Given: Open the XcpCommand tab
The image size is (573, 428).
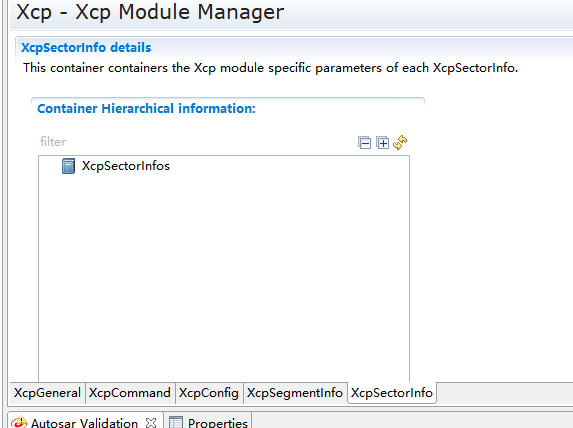Looking at the screenshot, I should coord(130,393).
